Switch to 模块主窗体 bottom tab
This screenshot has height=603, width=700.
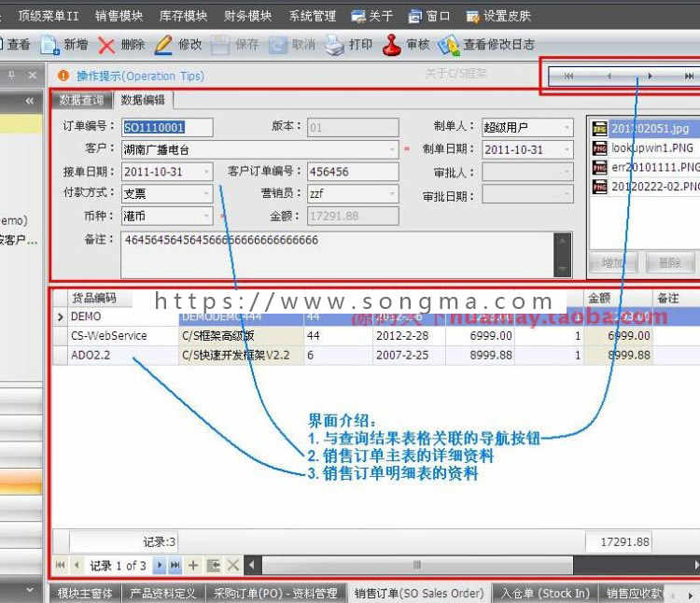pyautogui.click(x=84, y=594)
